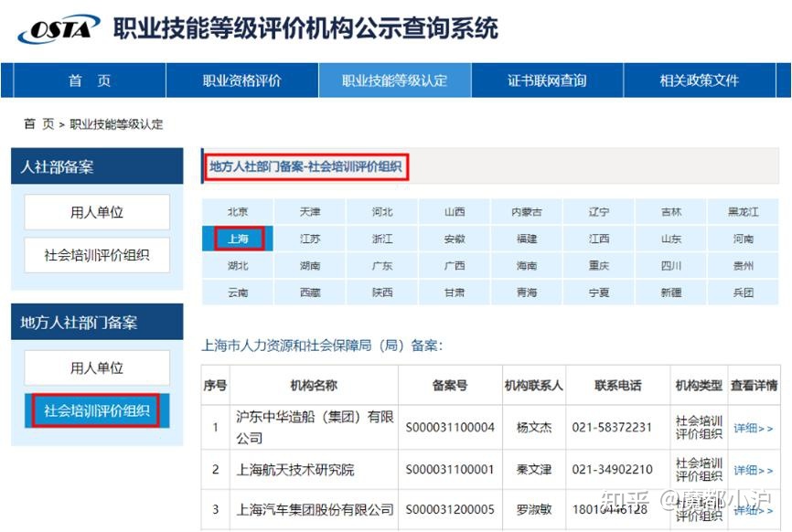Choose the 广西 region cell
The height and width of the screenshot is (532, 792).
(x=455, y=265)
